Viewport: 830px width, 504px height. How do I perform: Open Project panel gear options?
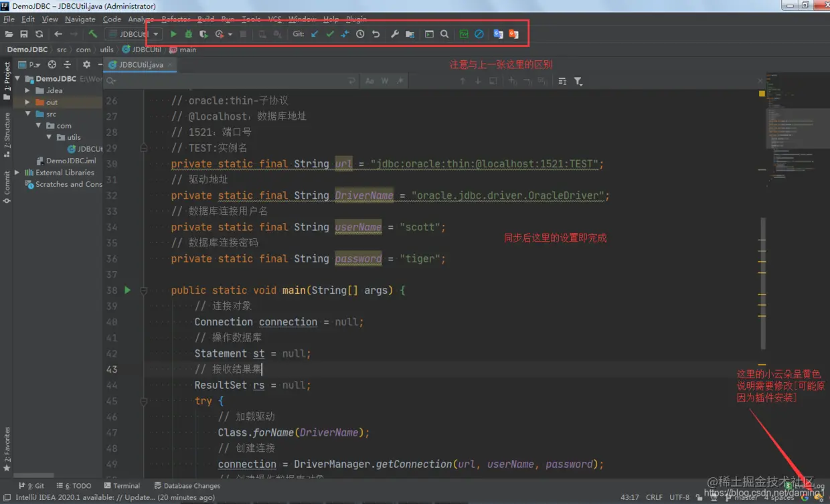pos(86,65)
